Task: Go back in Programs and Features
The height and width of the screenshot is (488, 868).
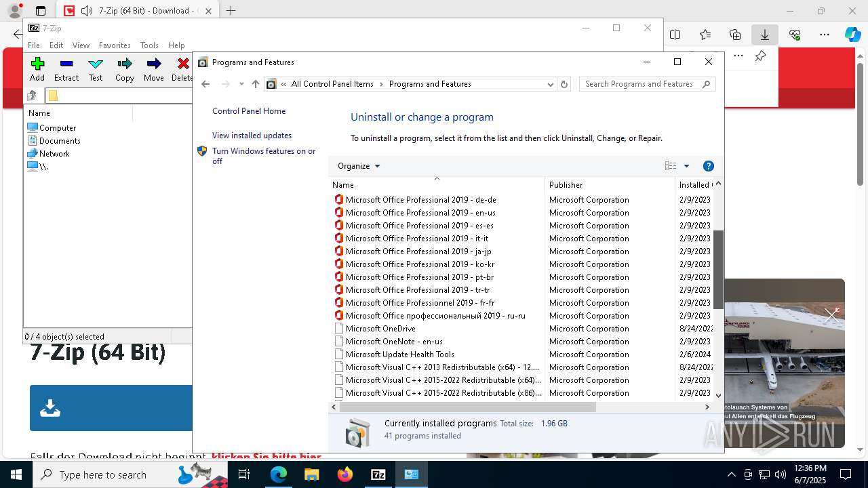Action: coord(206,84)
